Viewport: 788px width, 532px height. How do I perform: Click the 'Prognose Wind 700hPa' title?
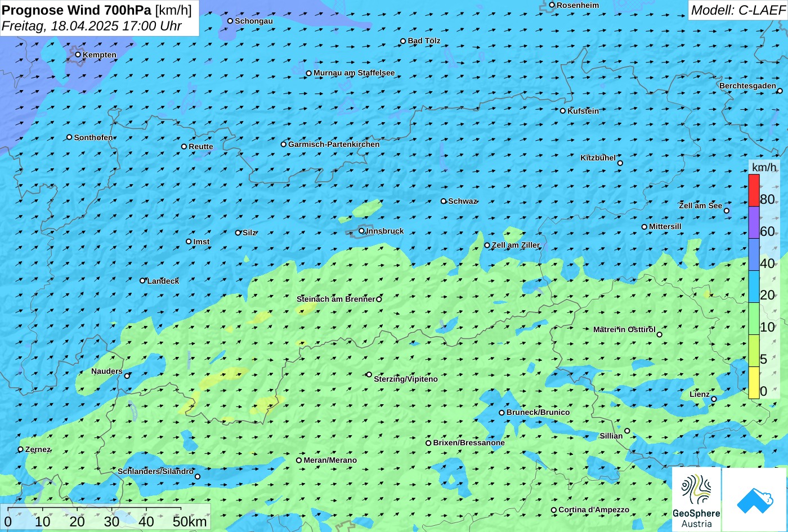tap(77, 10)
